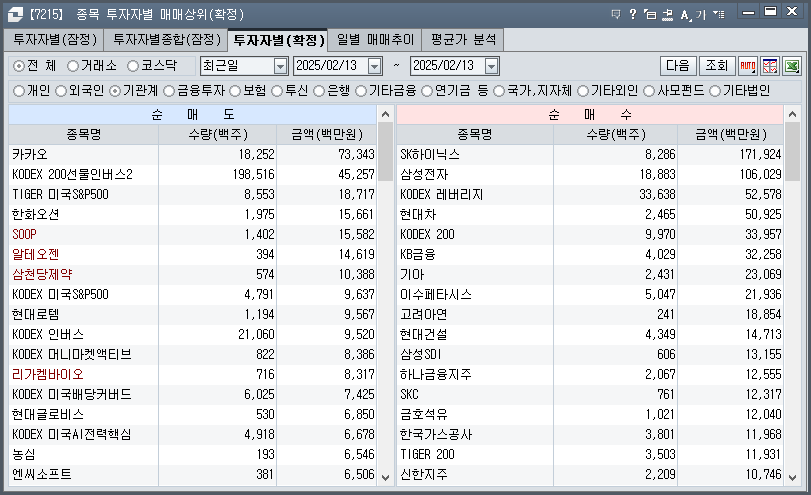The image size is (811, 495).
Task: Click the 'A' font size icon
Action: (x=685, y=14)
